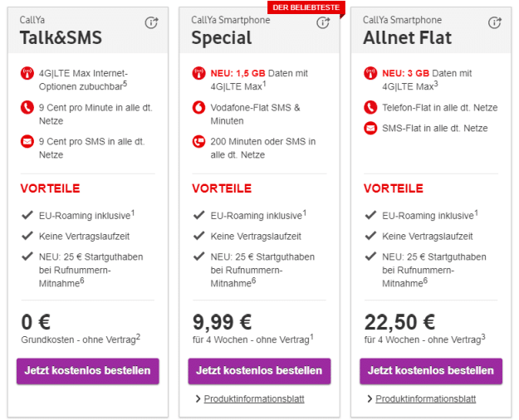Click antenna icon next to 1,5 GB Daten
519x420 pixels.
coord(198,73)
